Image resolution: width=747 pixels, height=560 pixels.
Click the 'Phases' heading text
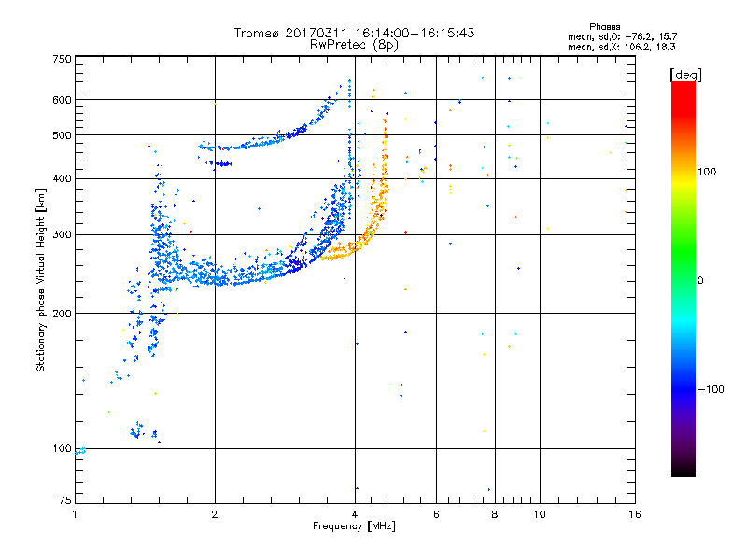(604, 27)
